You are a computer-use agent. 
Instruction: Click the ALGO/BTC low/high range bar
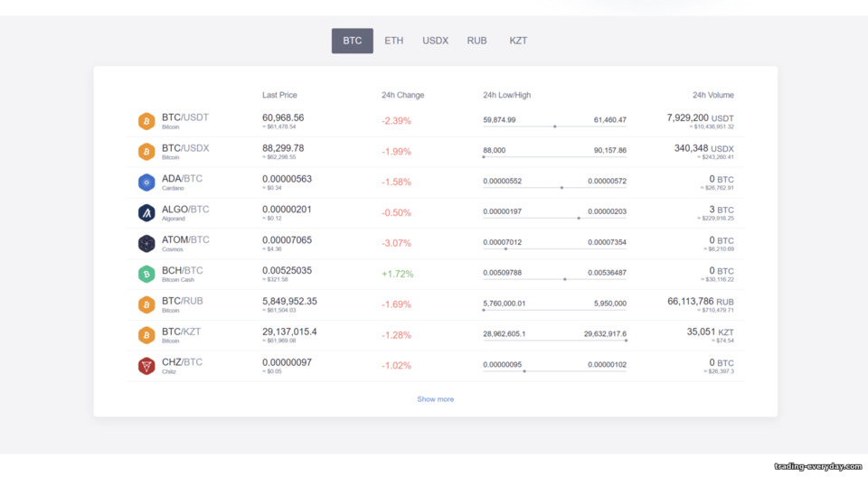[x=554, y=218]
